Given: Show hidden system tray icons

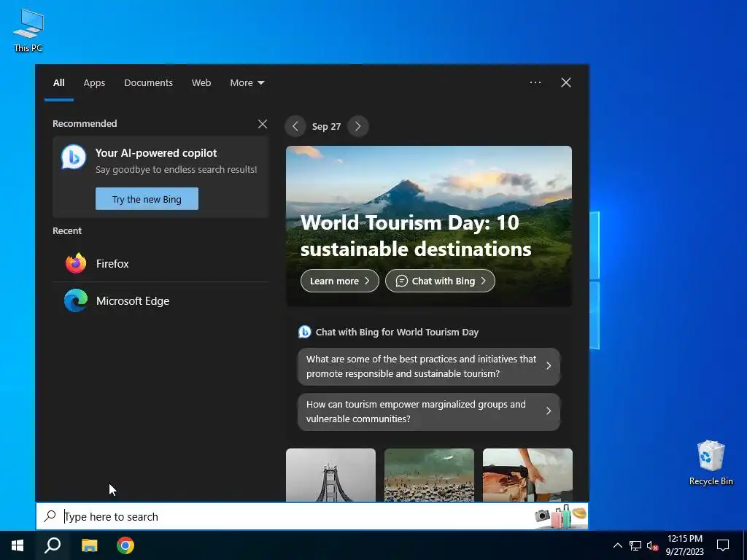Looking at the screenshot, I should tap(617, 545).
